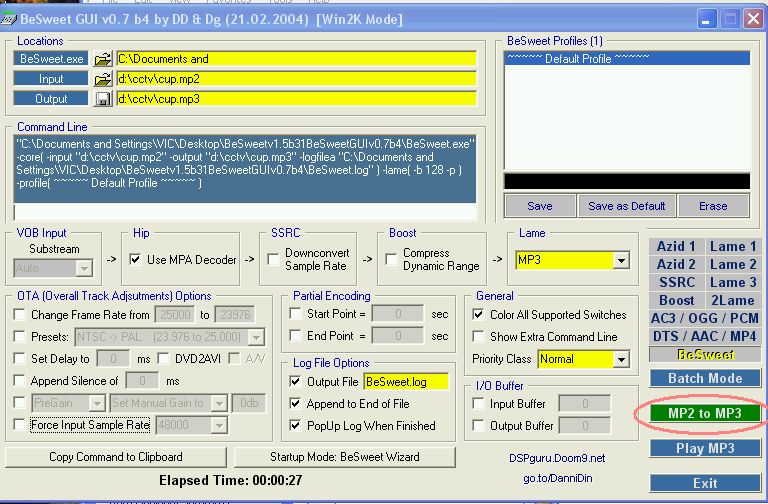
Task: Open the Priority Class Normal dropdown
Action: (621, 359)
